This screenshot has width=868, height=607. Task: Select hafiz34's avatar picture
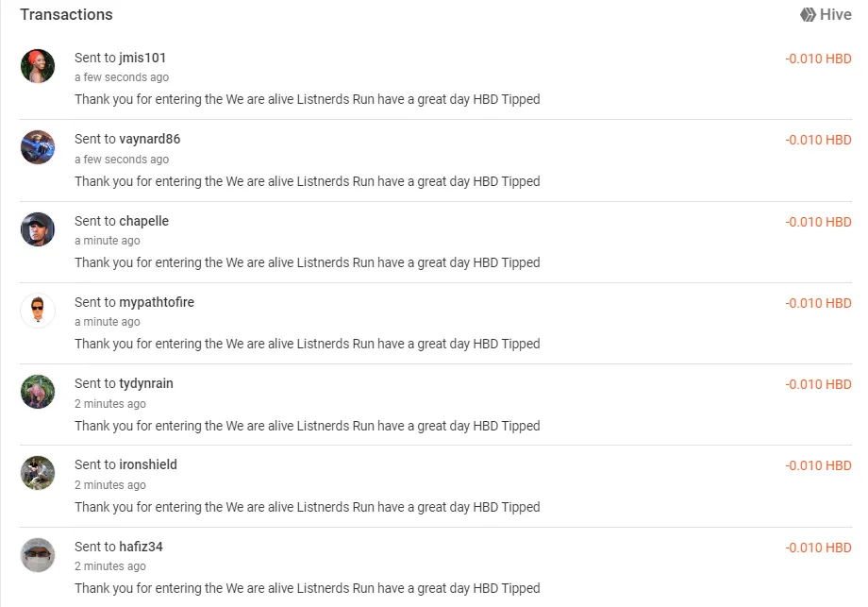point(38,555)
